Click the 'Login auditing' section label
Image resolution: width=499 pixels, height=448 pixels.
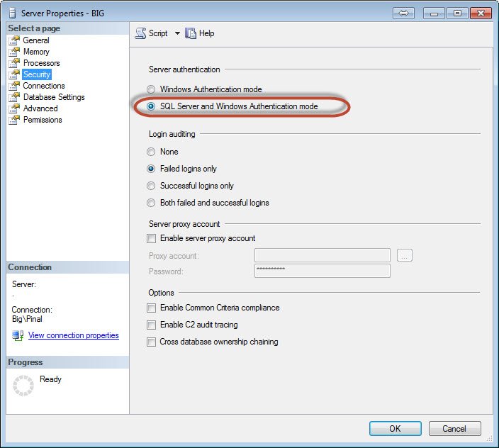pos(172,134)
